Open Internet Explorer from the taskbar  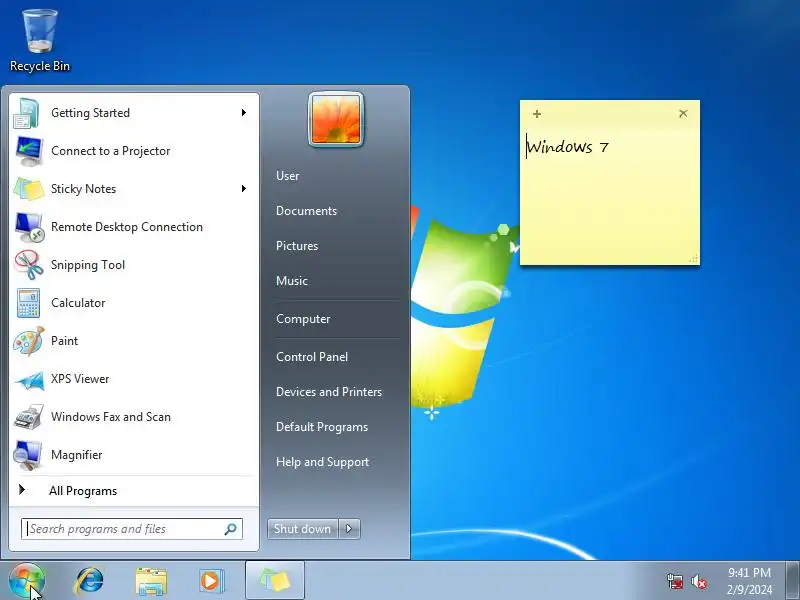tap(89, 581)
